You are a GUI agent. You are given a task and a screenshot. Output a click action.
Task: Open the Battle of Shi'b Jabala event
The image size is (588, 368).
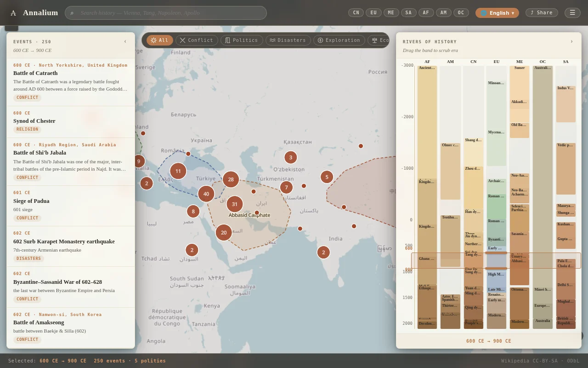pyautogui.click(x=71, y=161)
